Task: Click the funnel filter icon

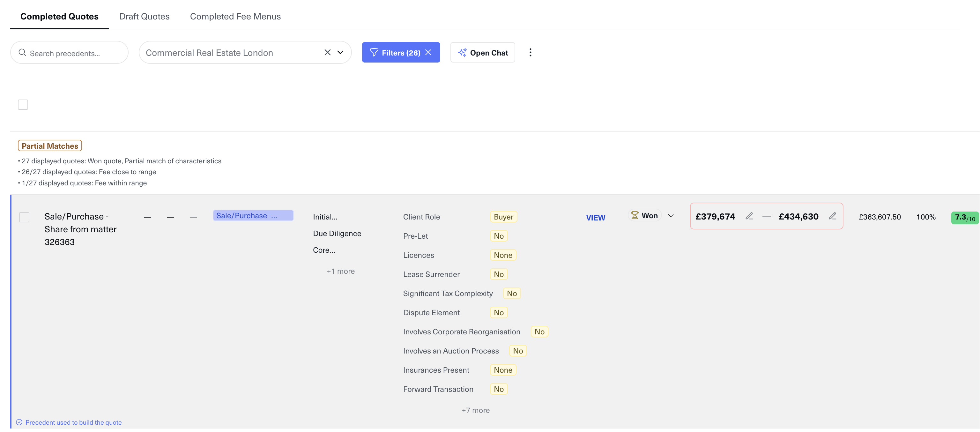Action: (374, 53)
